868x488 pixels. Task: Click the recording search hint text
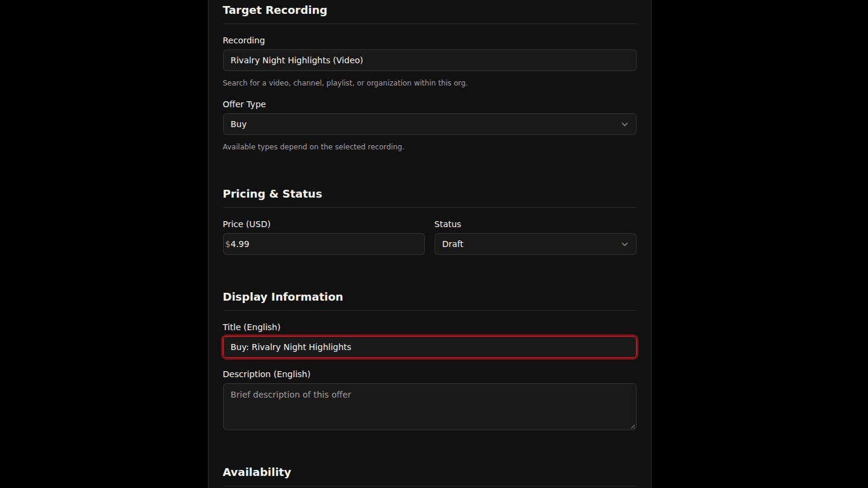[x=345, y=83]
